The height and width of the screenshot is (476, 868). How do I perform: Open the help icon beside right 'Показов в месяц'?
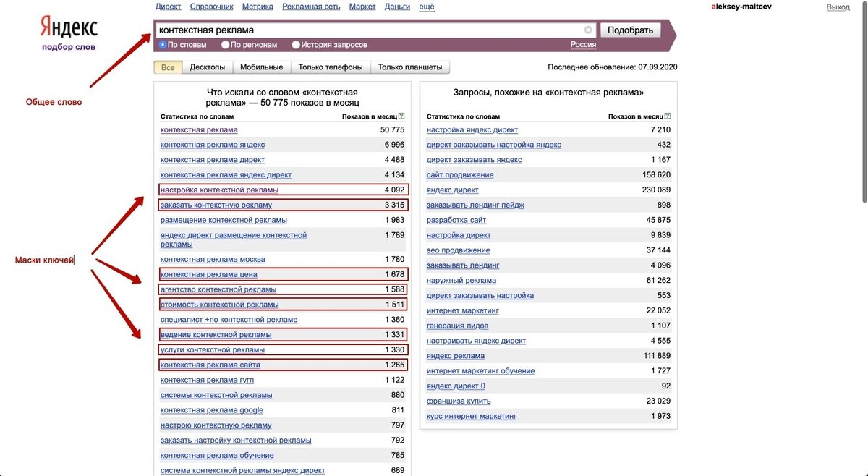668,116
